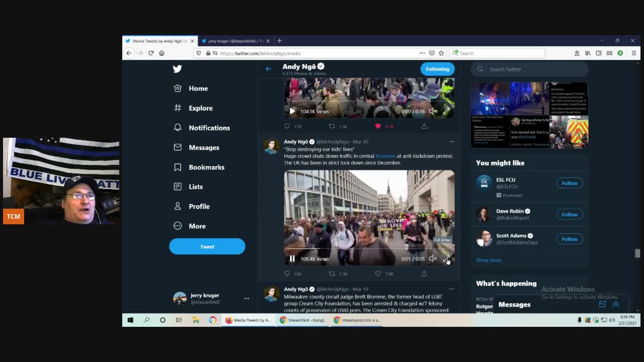Like the London protest tweet
644x362 pixels.
pyautogui.click(x=378, y=274)
